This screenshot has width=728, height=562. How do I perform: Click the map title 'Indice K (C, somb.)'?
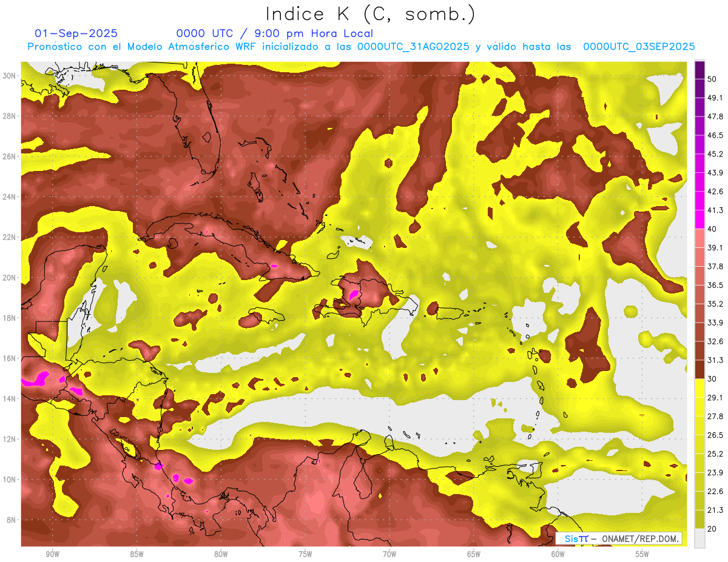[x=371, y=14]
